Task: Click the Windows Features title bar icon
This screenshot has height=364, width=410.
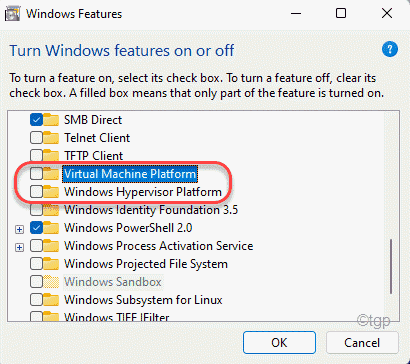Action: 12,14
